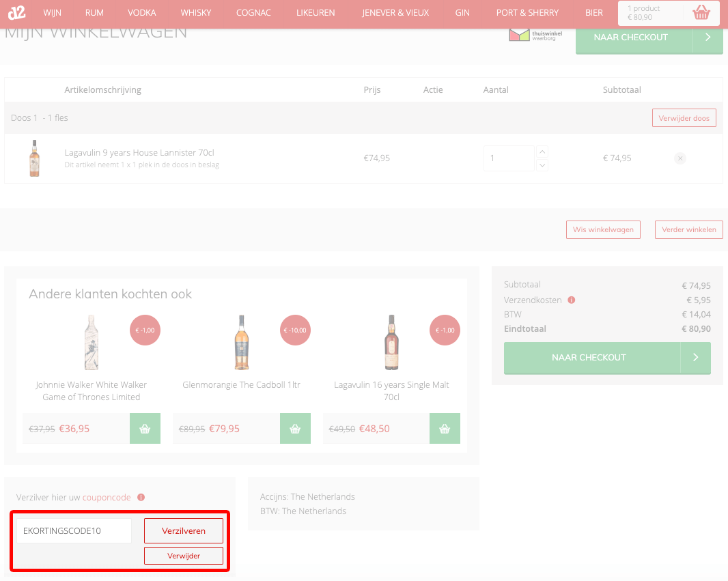Viewport: 728px width, 581px height.
Task: Add Lagavulin 16 years to basket
Action: pos(445,428)
